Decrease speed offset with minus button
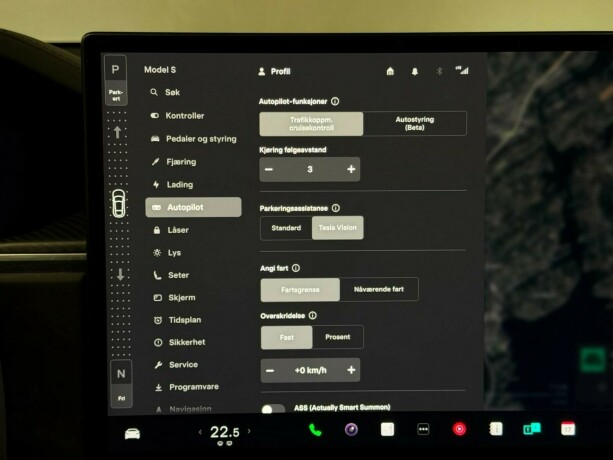613x460 pixels. [x=270, y=370]
